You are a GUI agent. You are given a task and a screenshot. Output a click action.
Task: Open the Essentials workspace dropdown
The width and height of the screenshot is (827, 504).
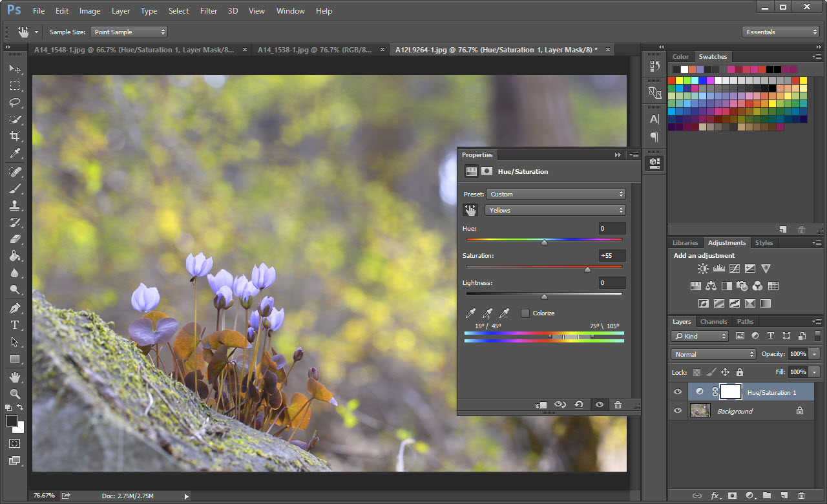coord(780,32)
